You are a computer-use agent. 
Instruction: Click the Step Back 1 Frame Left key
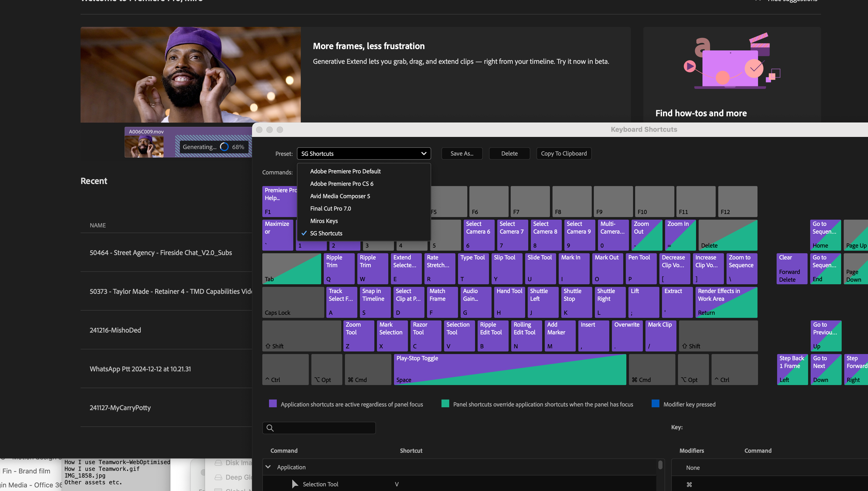click(792, 369)
